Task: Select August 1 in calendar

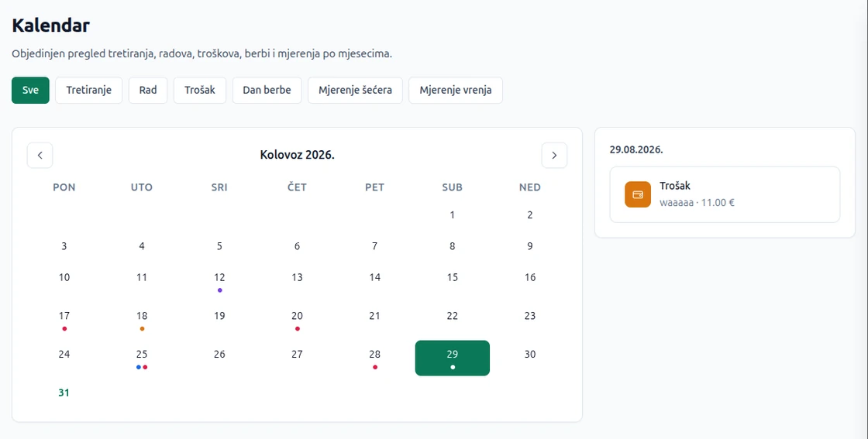Action: [x=453, y=215]
